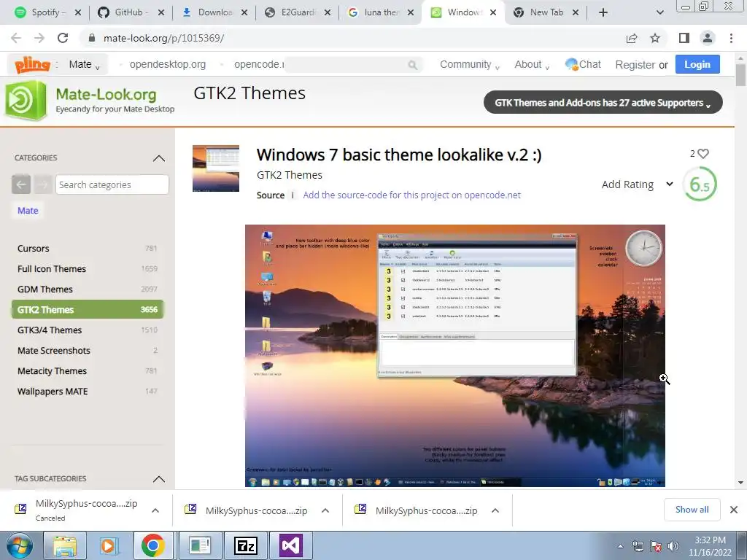Viewport: 747px width, 560px height.
Task: Click the categories back arrow button
Action: tap(21, 184)
